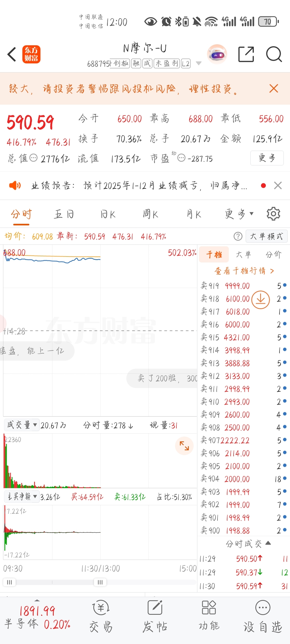The image size is (290, 644).
Task: Show 总值 info face icon
Action: 33,158
